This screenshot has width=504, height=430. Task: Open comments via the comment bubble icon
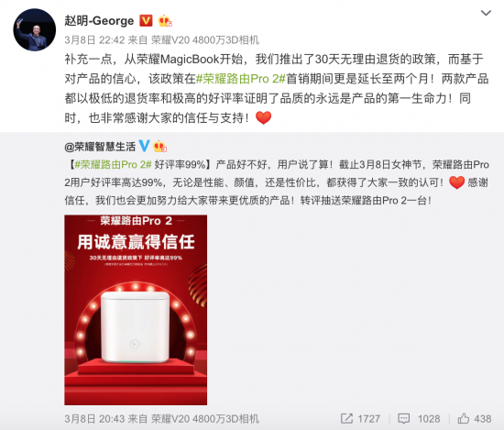tap(403, 418)
